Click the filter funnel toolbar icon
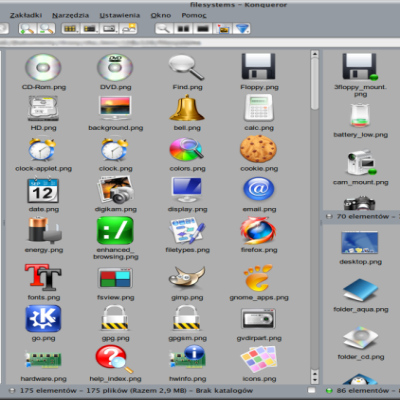The width and height of the screenshot is (400, 400). (x=242, y=29)
